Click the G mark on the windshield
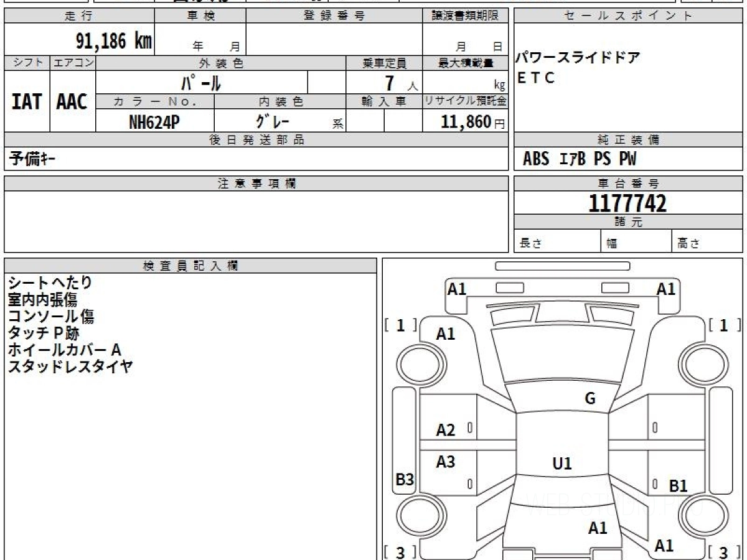The width and height of the screenshot is (747, 560). coord(590,399)
